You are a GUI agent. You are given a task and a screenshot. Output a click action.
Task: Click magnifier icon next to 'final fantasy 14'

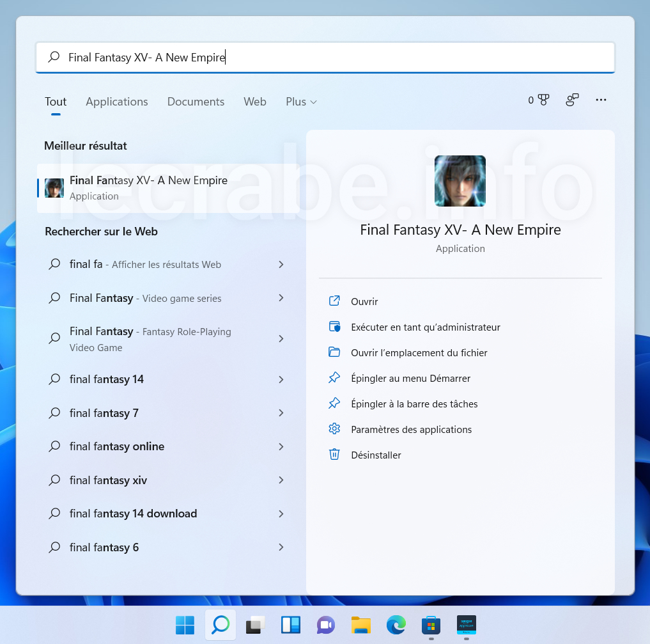pos(54,379)
